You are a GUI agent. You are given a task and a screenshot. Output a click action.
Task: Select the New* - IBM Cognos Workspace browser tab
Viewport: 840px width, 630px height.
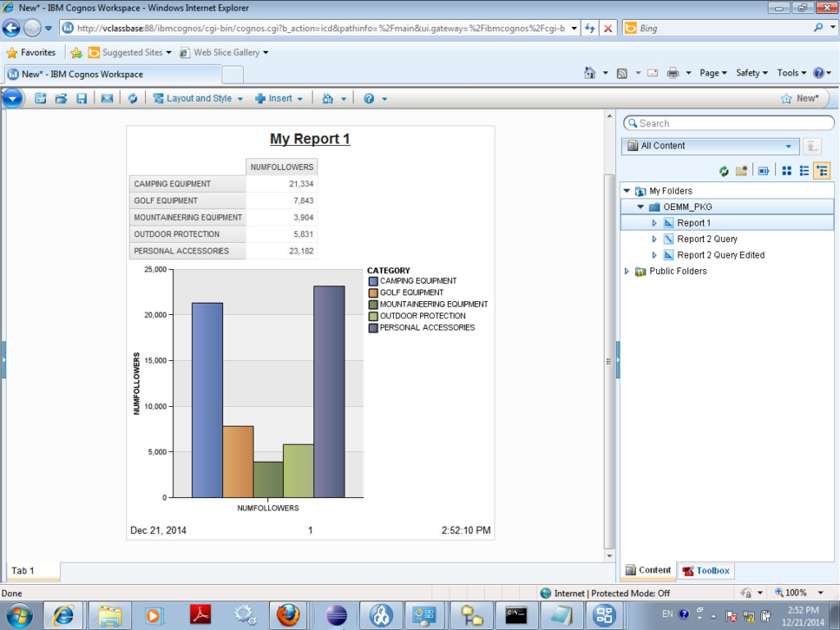click(112, 74)
